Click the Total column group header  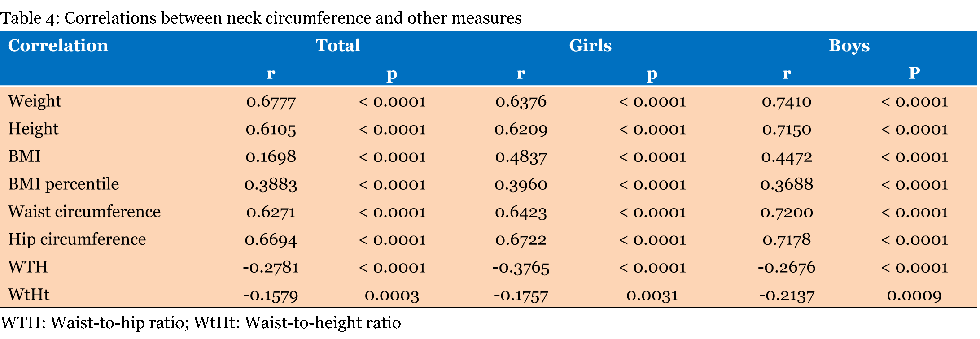(338, 46)
